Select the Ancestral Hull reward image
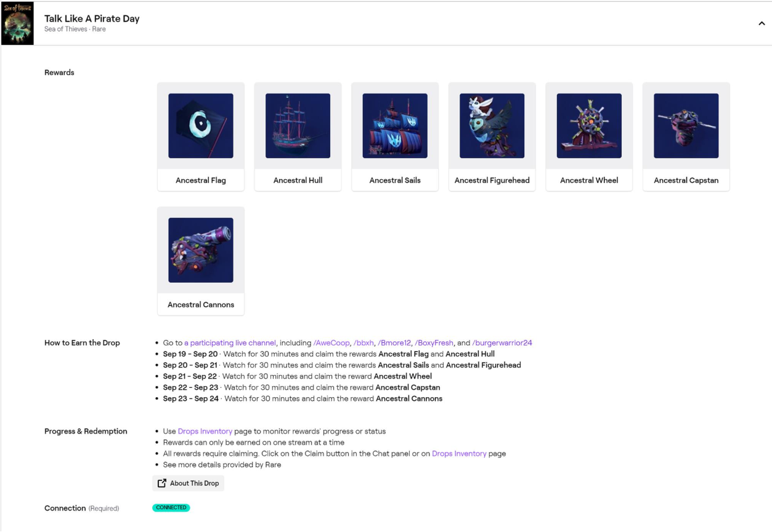This screenshot has width=772, height=532. [x=298, y=126]
